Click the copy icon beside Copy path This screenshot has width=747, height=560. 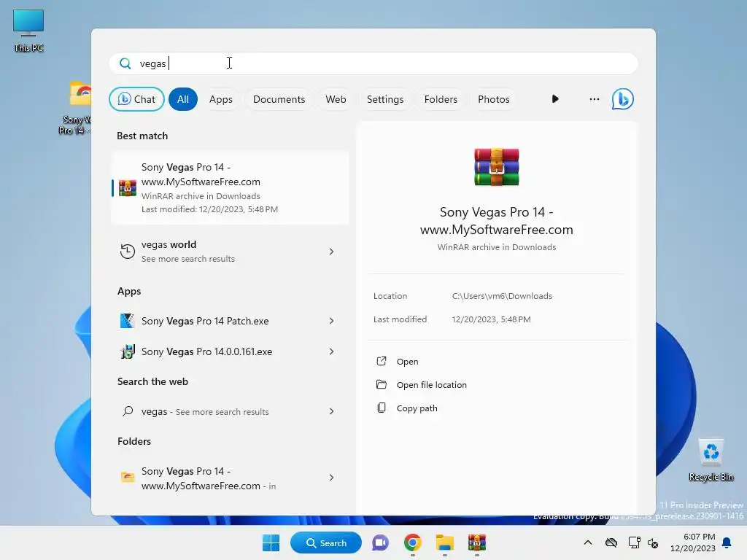pyautogui.click(x=381, y=408)
